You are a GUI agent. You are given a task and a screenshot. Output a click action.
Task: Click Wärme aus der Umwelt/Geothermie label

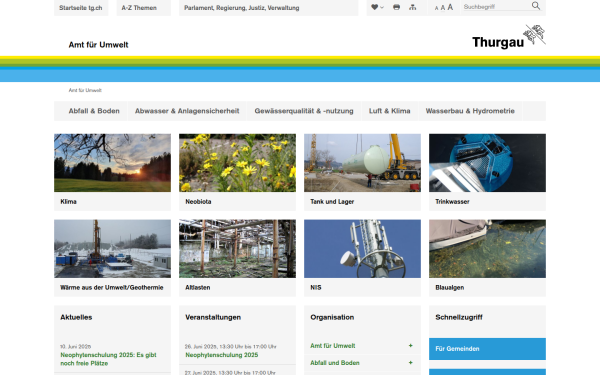tap(112, 287)
